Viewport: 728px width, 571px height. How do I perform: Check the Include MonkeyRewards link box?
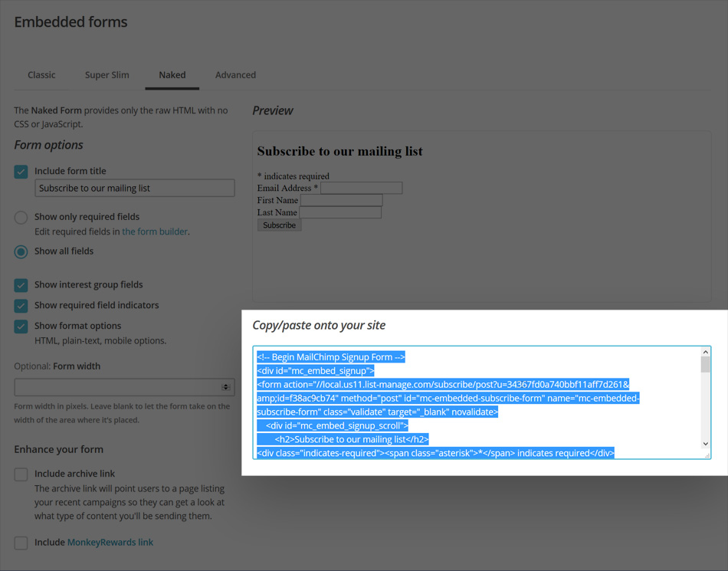tap(21, 543)
